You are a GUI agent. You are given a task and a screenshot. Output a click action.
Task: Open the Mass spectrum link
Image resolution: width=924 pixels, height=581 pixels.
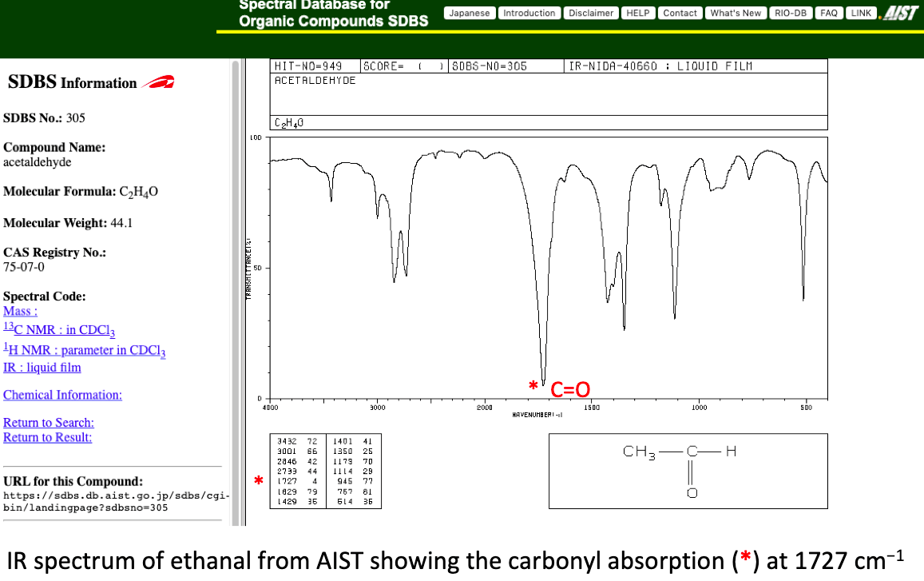(20, 312)
